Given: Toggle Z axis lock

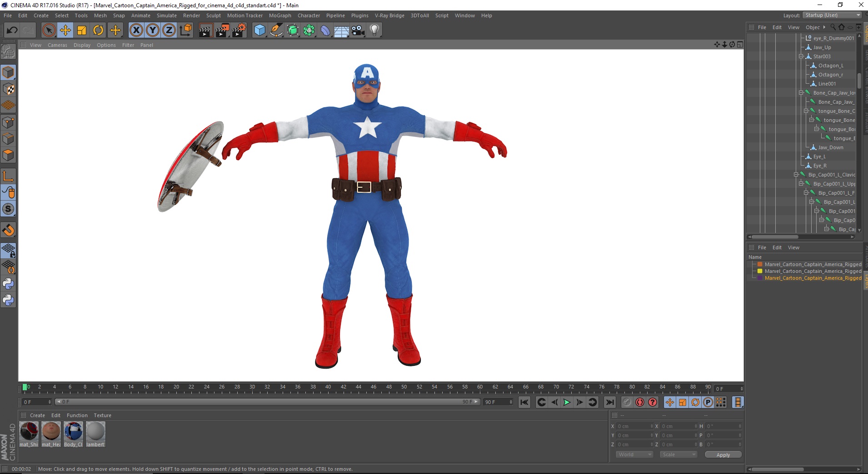Looking at the screenshot, I should pyautogui.click(x=169, y=30).
